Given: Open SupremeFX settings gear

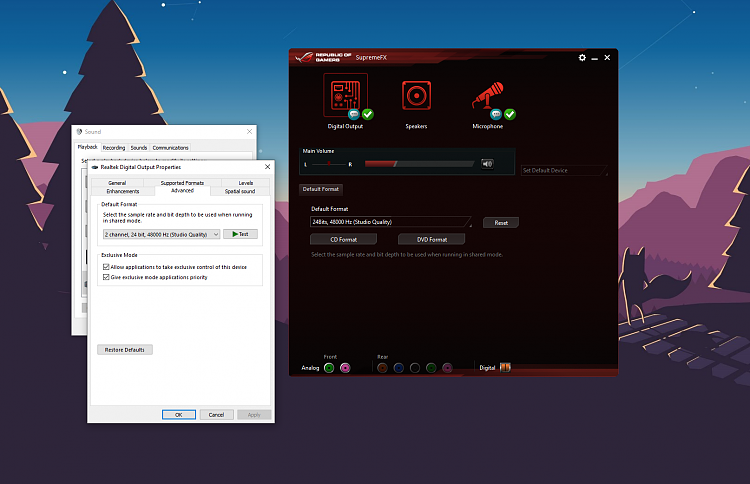Looking at the screenshot, I should pos(582,57).
